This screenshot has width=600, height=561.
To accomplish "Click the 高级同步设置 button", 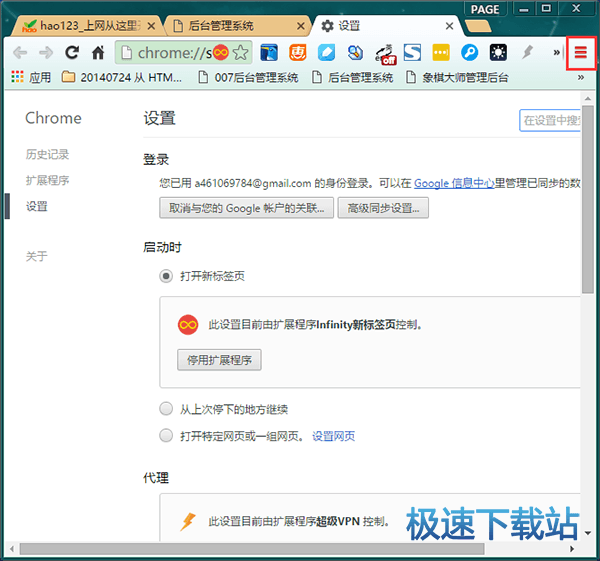I will [384, 208].
